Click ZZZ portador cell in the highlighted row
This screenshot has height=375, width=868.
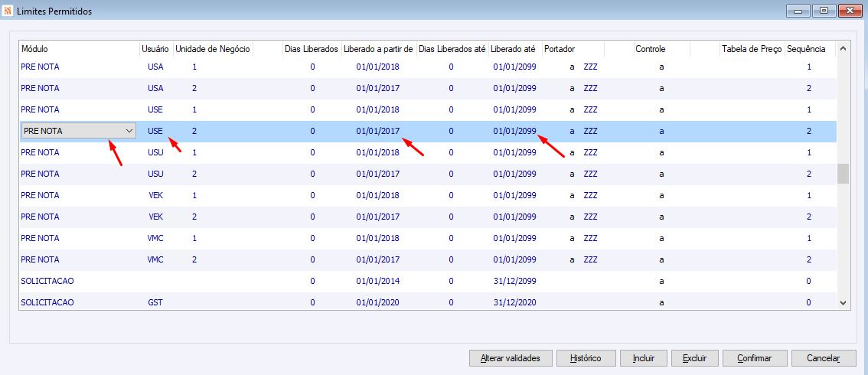pyautogui.click(x=591, y=131)
